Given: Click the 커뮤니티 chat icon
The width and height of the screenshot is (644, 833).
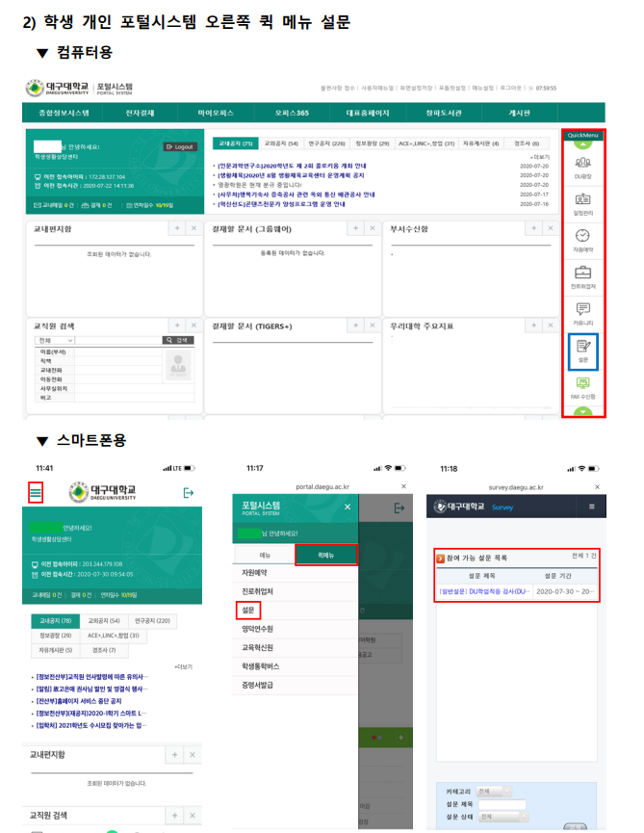Looking at the screenshot, I should click(x=583, y=312).
